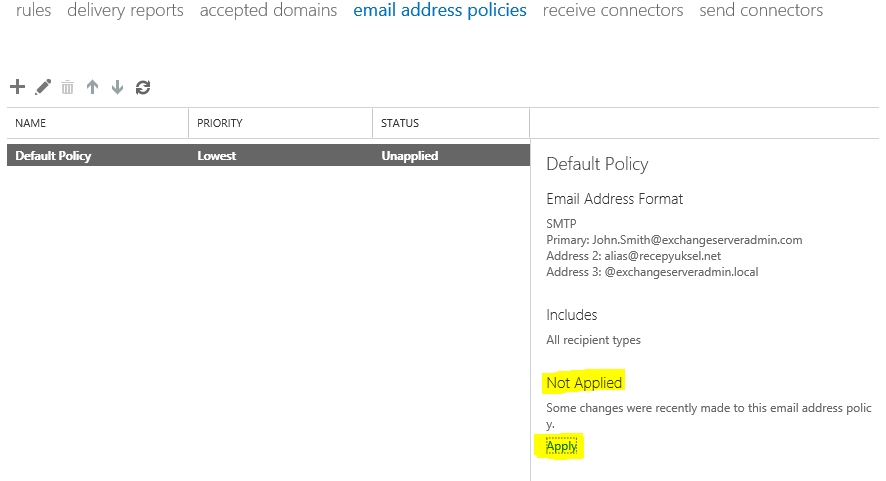The image size is (886, 481).
Task: Click Lowest priority cell in row
Action: (x=216, y=156)
